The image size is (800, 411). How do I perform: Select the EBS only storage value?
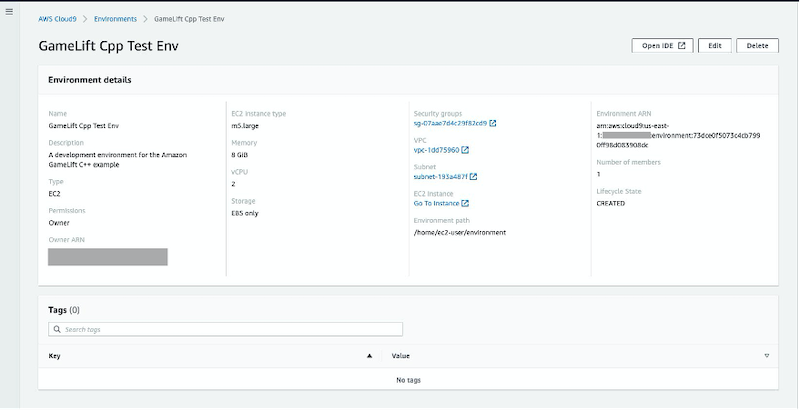point(245,213)
